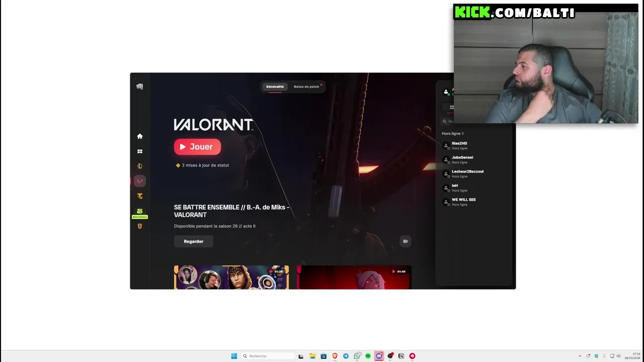Viewport: 644px width, 362px height.
Task: Open JubaSensei's avatar in friends list
Action: [x=446, y=159]
